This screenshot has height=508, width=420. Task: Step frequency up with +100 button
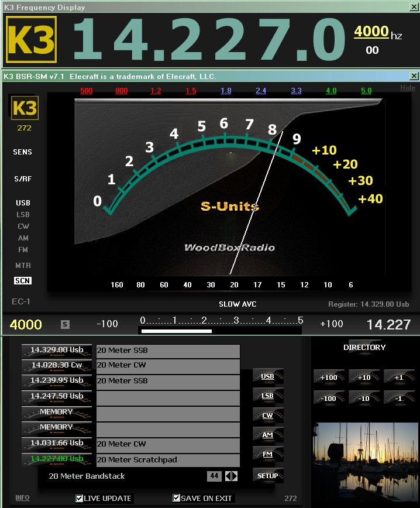point(329,377)
